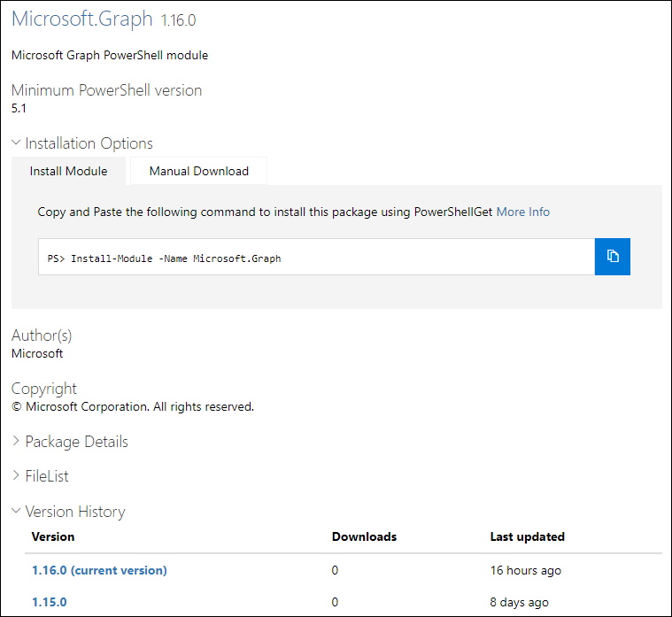Viewport: 672px width, 617px height.
Task: Click the download count for version 1.15.0
Action: 335,602
